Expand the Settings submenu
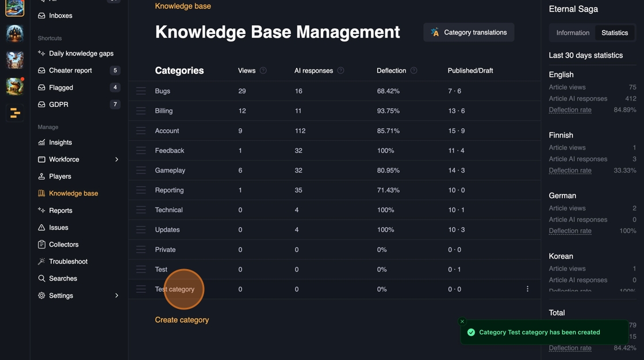The width and height of the screenshot is (644, 360). pyautogui.click(x=117, y=296)
